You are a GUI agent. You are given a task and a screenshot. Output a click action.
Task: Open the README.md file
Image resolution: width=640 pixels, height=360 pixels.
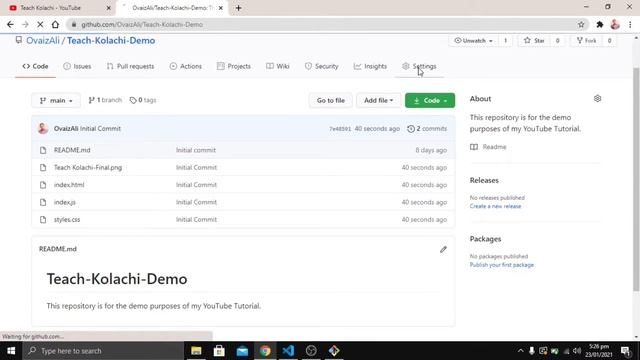pos(72,150)
